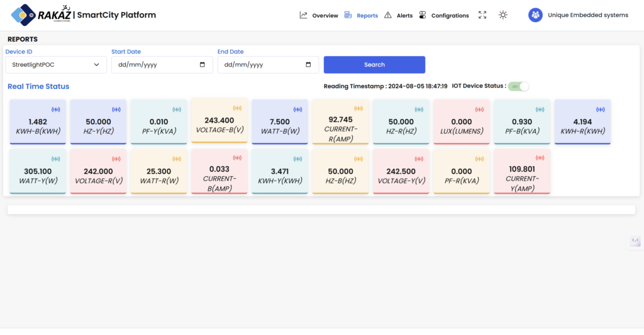Click the 92.745 CURRENT-R value

point(340,120)
